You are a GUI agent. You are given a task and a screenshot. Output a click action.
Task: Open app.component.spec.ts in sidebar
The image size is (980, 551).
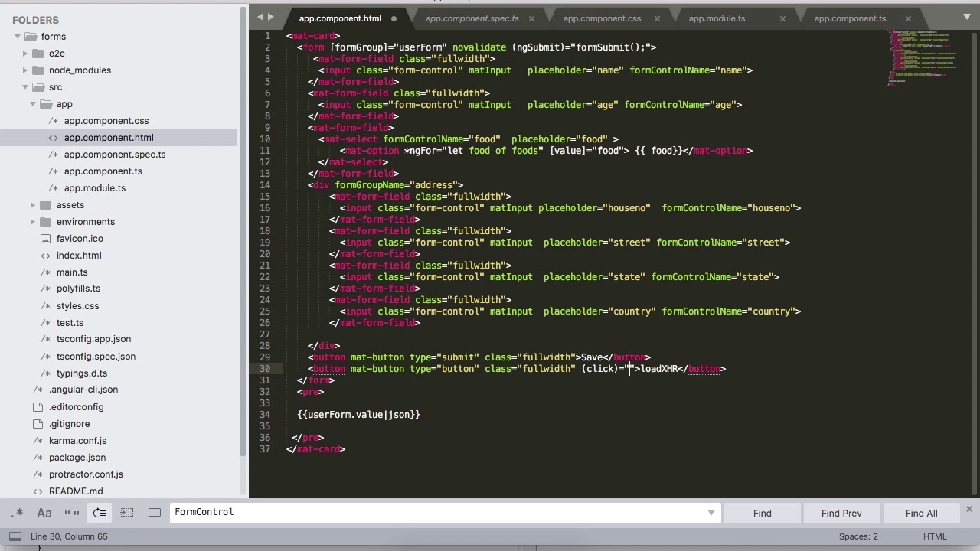[115, 155]
